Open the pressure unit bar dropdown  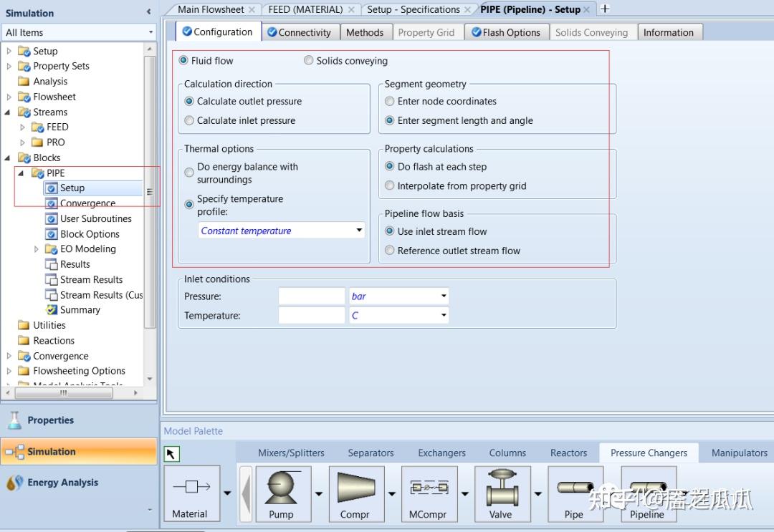444,296
